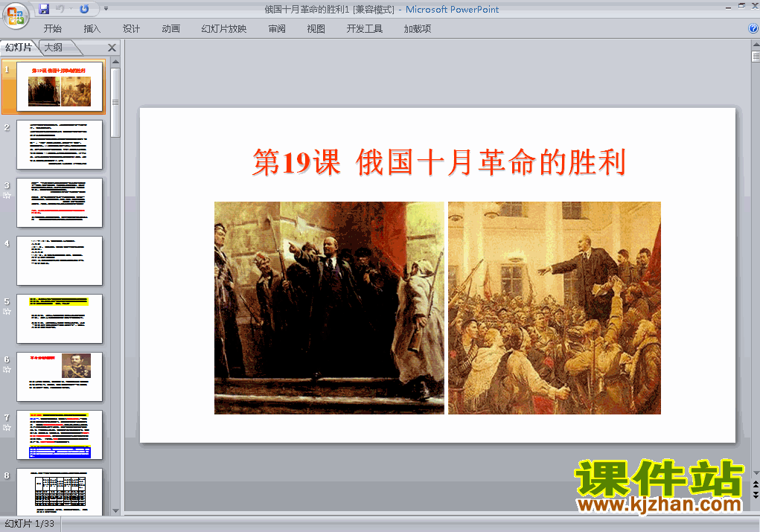The height and width of the screenshot is (532, 760).
Task: Restore down the PowerPoint window
Action: (741, 6)
